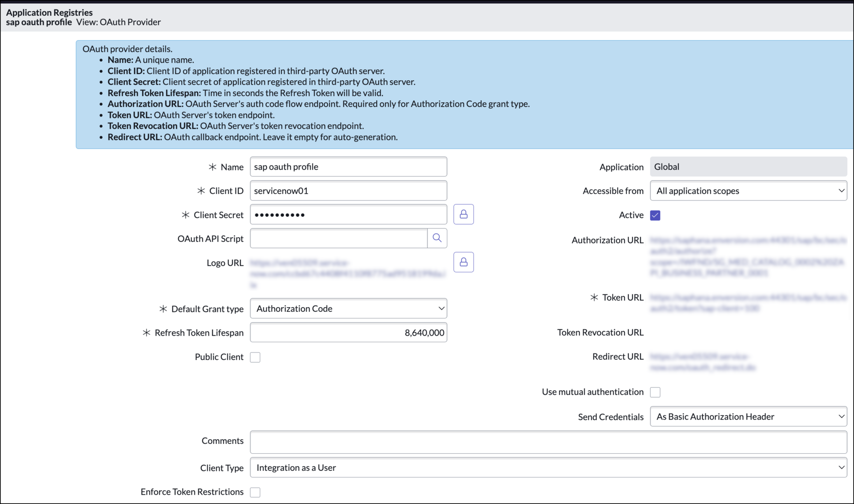Uncheck the Active checkbox
Viewport: 854px width, 504px height.
655,215
